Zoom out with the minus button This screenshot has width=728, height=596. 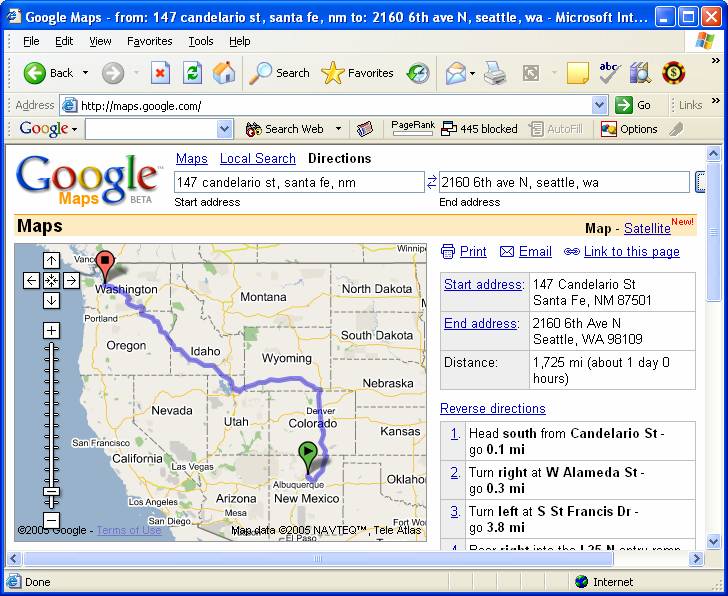click(x=51, y=519)
